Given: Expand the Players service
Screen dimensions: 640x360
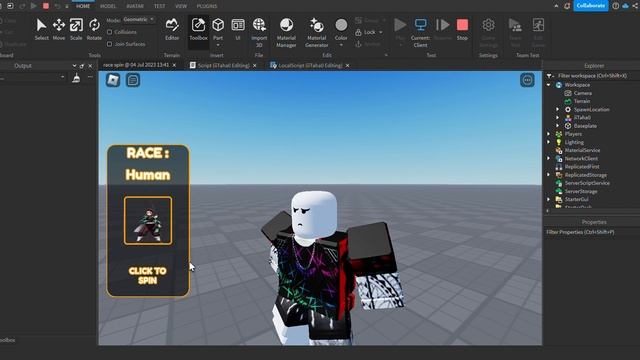Looking at the screenshot, I should click(x=549, y=134).
